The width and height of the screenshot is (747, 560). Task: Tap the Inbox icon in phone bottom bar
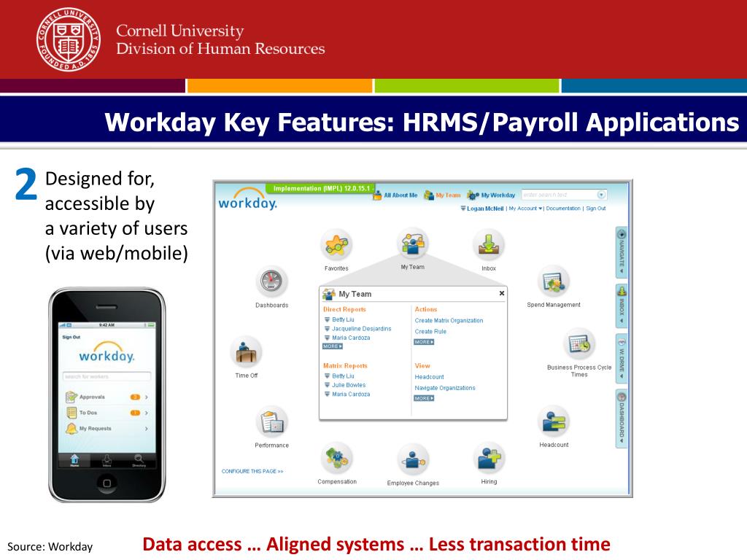point(107,460)
